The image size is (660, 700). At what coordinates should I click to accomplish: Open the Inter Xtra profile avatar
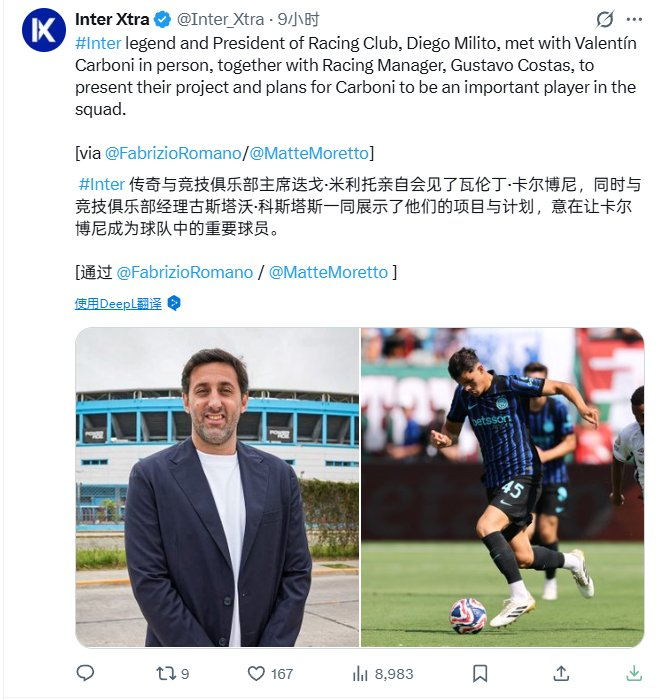tap(44, 30)
